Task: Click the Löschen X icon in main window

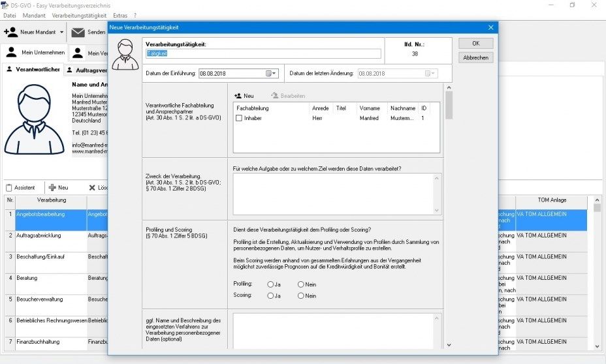Action: pos(92,188)
